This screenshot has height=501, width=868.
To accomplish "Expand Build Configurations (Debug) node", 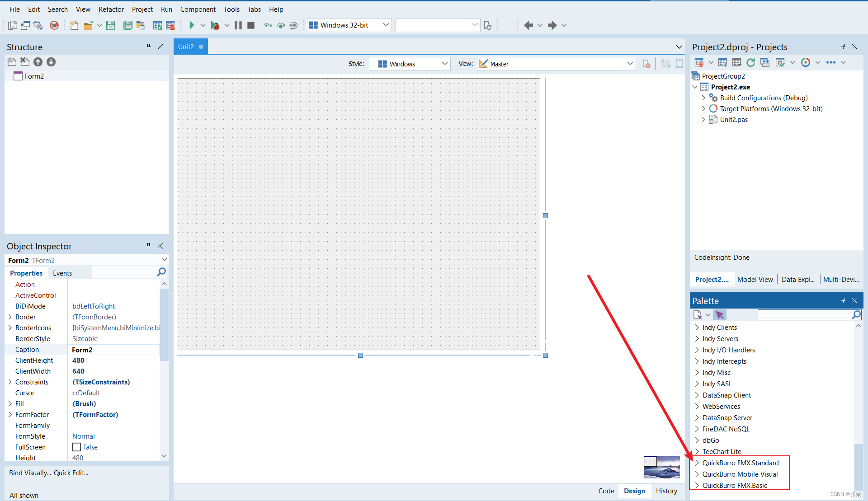I will click(x=703, y=98).
